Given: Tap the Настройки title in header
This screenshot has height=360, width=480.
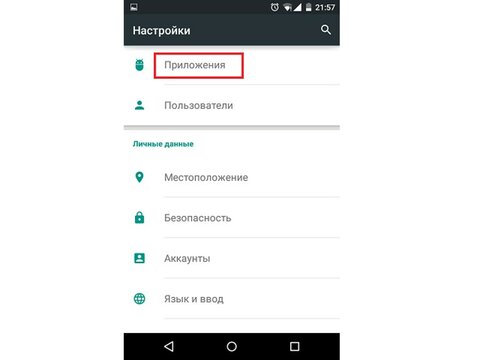Looking at the screenshot, I should tap(161, 30).
